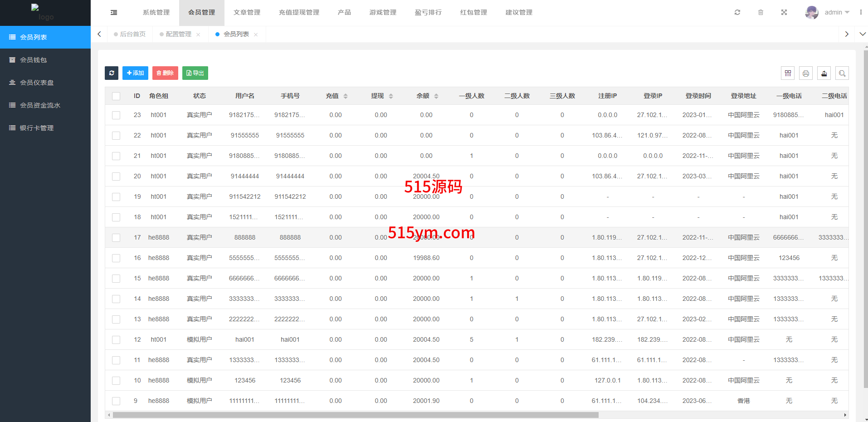This screenshot has height=422, width=868.
Task: Collapse the sidebar with the menu fold icon
Action: (x=114, y=13)
